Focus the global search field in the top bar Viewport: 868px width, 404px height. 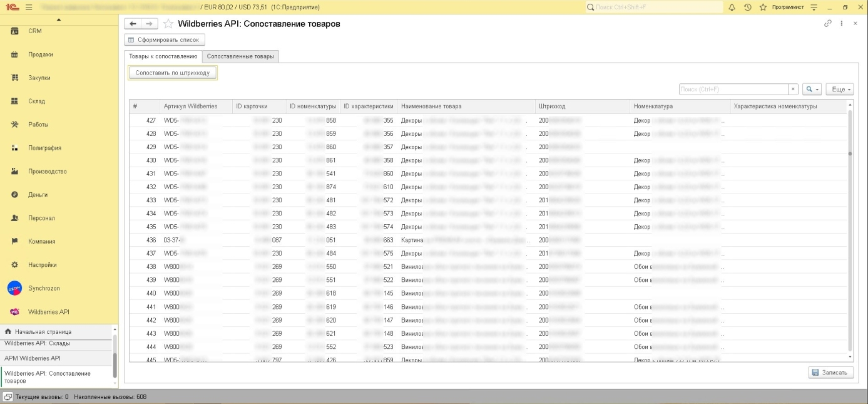653,7
